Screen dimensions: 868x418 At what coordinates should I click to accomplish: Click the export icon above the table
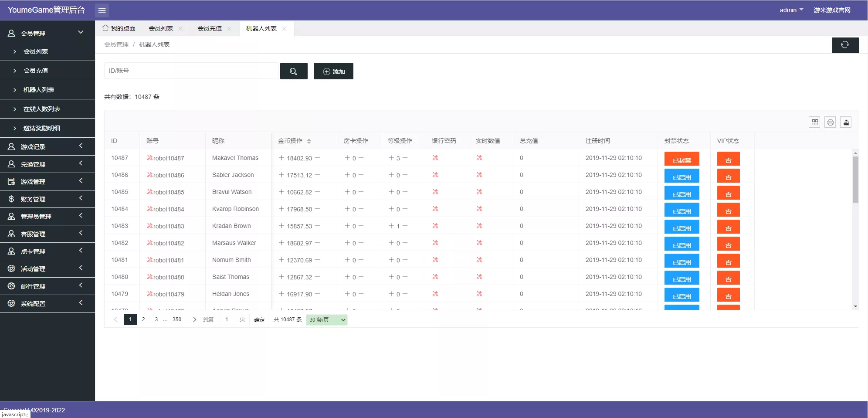(x=846, y=122)
